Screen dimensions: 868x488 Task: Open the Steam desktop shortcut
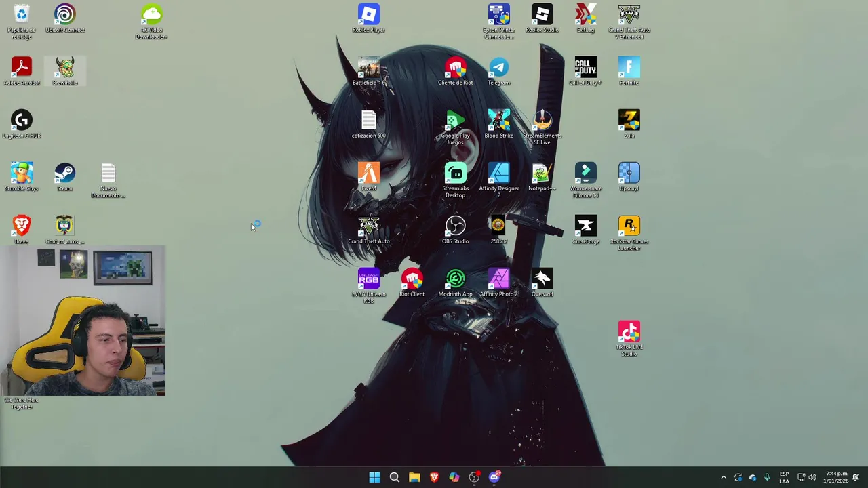[65, 178]
